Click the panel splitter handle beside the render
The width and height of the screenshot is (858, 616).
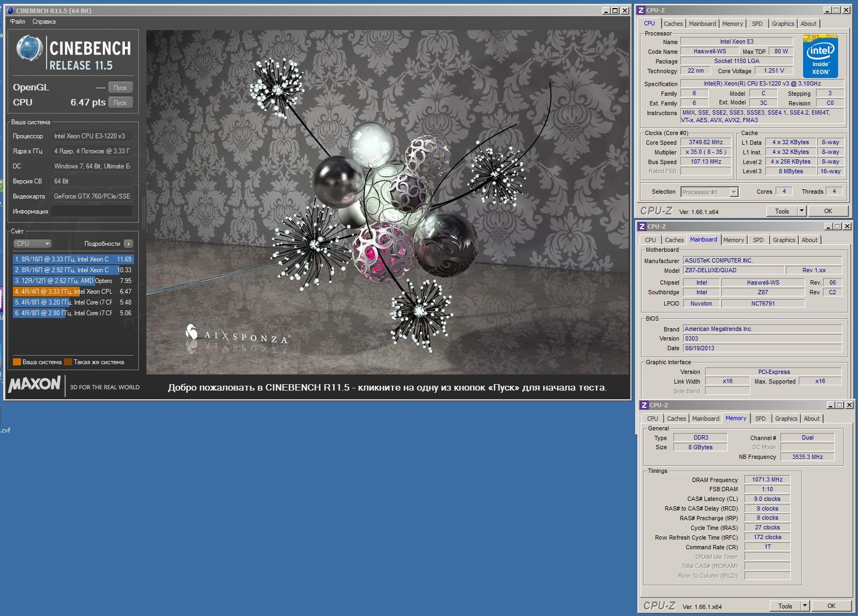pyautogui.click(x=143, y=212)
